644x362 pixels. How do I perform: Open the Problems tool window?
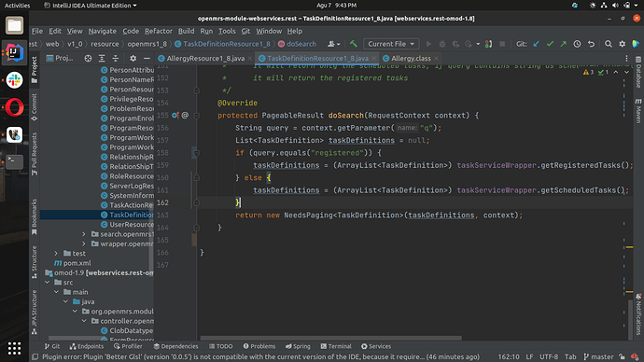tap(259, 346)
